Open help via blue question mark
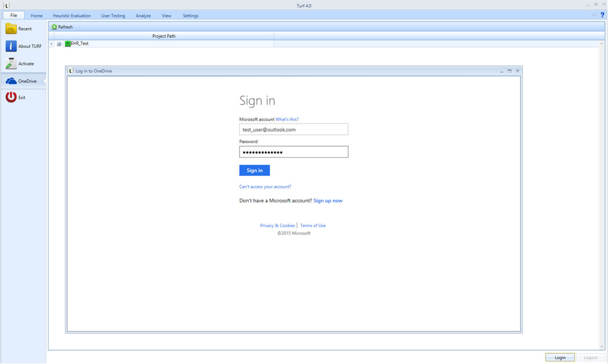608x364 pixels. 602,15
